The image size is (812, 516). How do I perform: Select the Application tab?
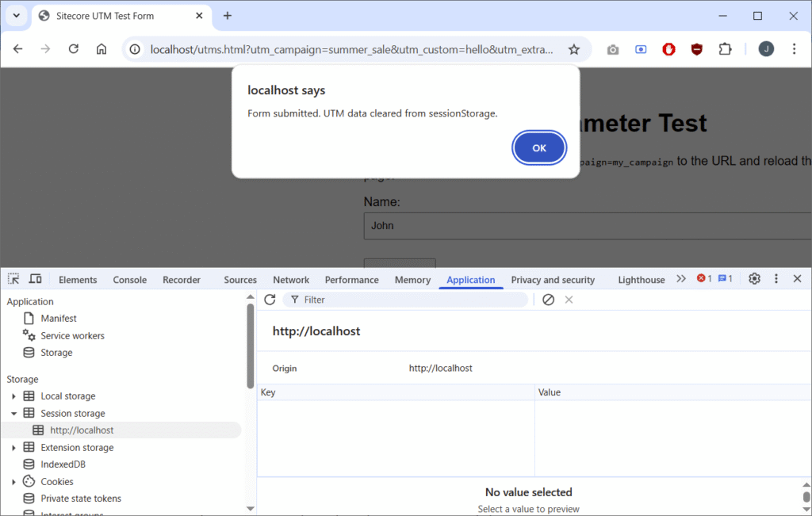(471, 280)
